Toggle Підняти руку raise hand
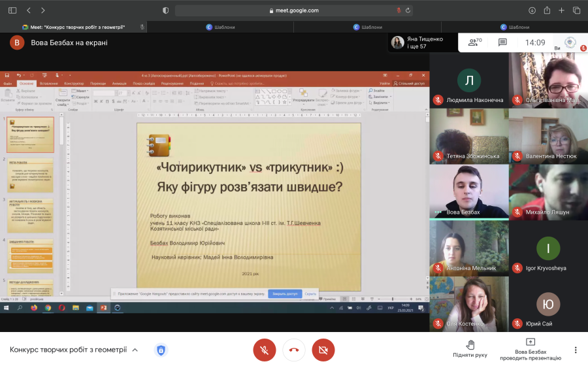This screenshot has height=368, width=588. [470, 349]
